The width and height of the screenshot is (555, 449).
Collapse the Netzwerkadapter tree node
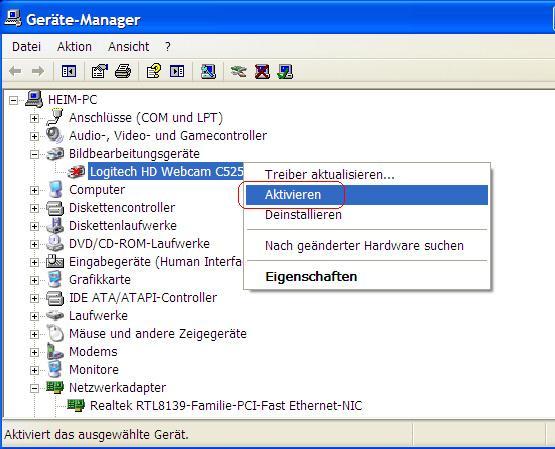pyautogui.click(x=34, y=388)
